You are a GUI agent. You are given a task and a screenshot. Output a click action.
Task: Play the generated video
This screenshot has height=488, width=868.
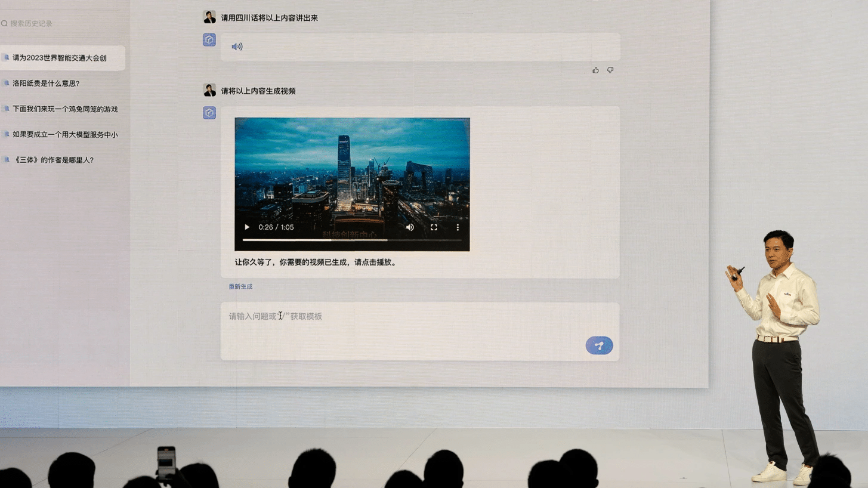[247, 227]
